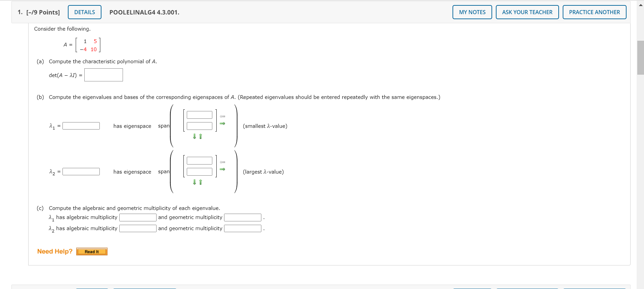Click the algebraic multiplicity field for λ1
This screenshot has width=644, height=289.
point(138,217)
